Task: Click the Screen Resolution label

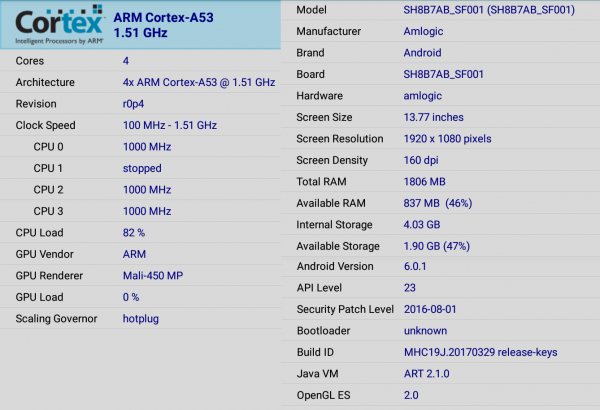Action: (x=339, y=139)
